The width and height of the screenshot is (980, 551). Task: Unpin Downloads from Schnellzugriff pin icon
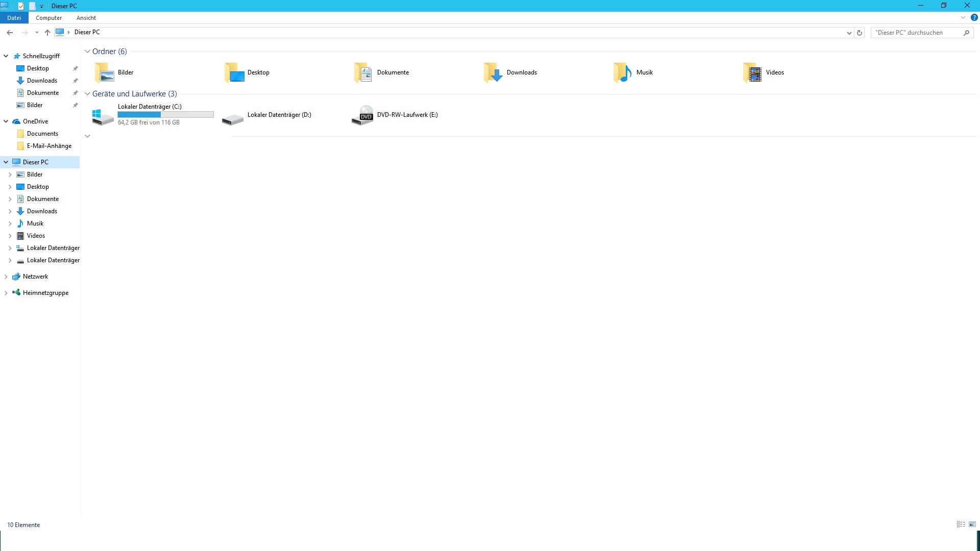pos(76,81)
